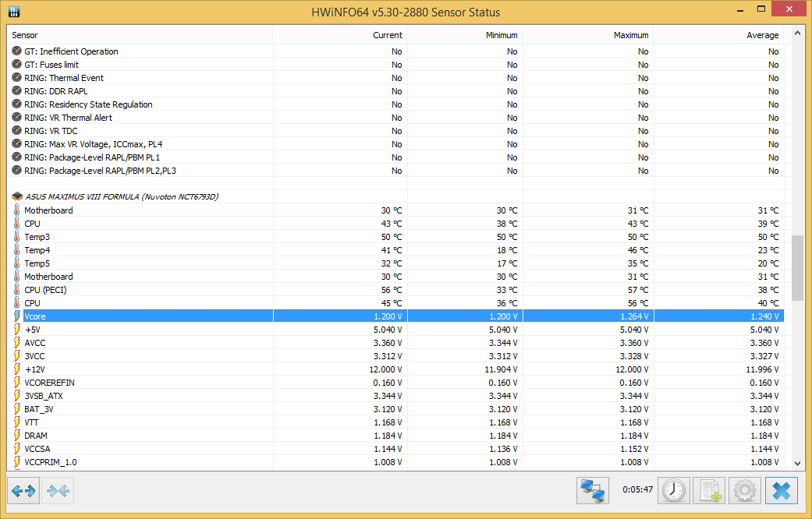Click the status icon beside RING: Thermal Event
The height and width of the screenshot is (519, 812).
click(16, 78)
